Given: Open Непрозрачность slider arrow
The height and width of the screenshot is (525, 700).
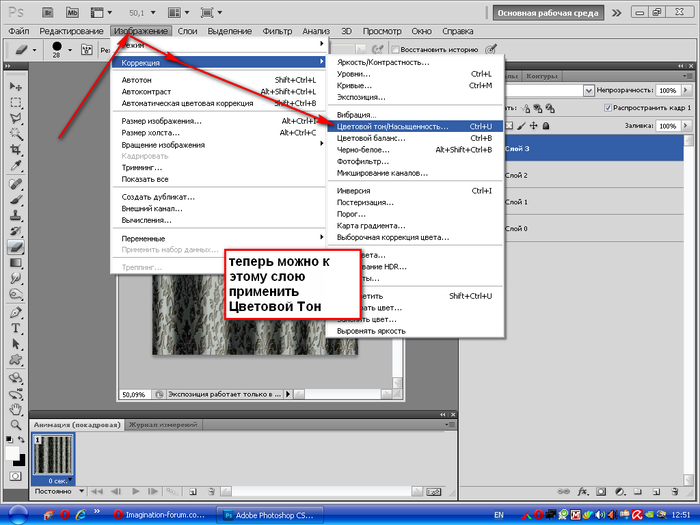Looking at the screenshot, I should (x=686, y=90).
